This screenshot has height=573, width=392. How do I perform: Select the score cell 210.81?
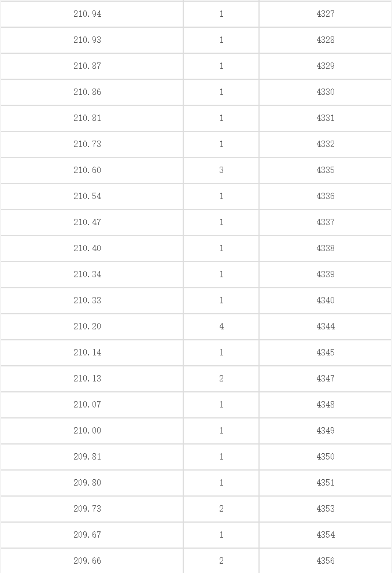87,118
